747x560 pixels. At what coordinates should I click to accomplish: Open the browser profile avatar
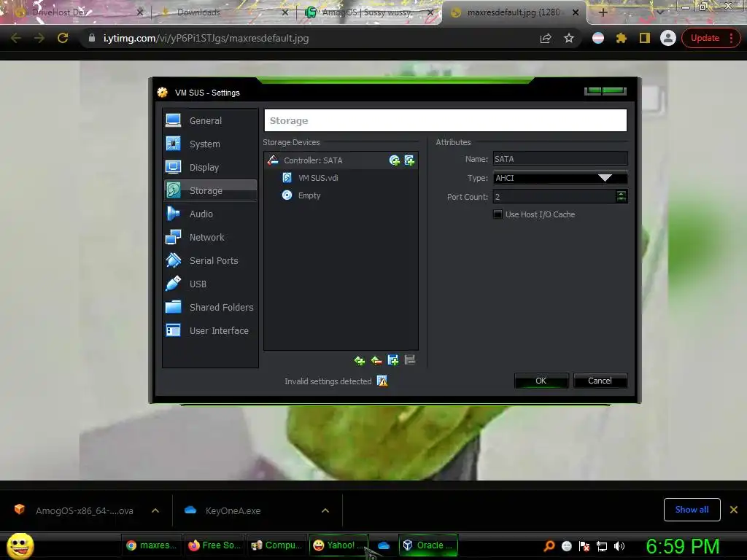[668, 38]
